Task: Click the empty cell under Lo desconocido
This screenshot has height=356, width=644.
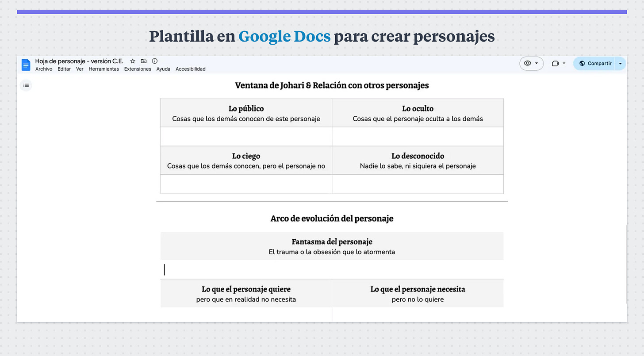Action: point(418,184)
